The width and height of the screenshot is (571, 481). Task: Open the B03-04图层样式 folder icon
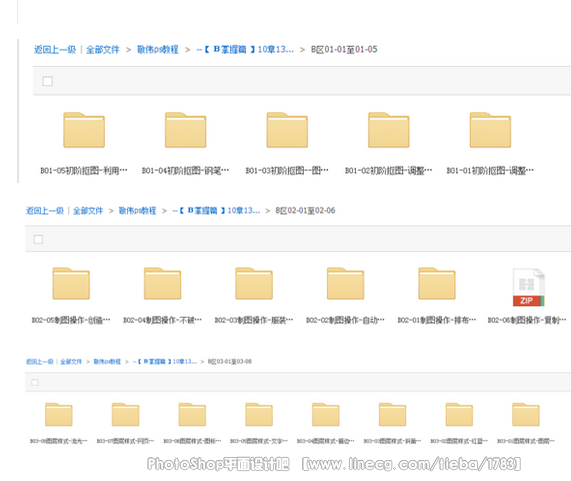(x=326, y=414)
